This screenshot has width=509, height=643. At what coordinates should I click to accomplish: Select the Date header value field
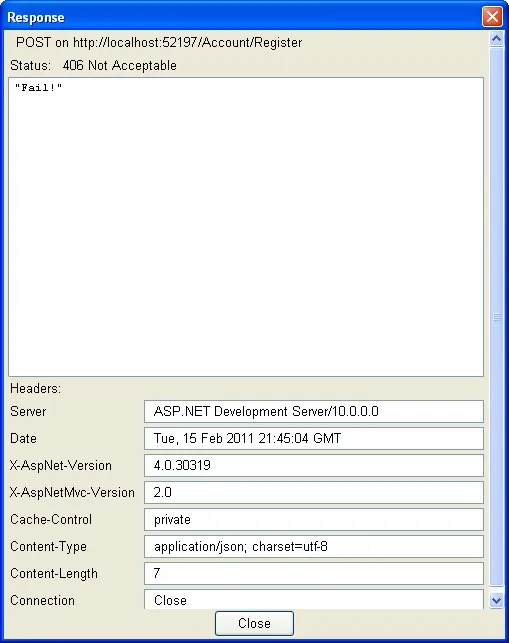pos(314,438)
